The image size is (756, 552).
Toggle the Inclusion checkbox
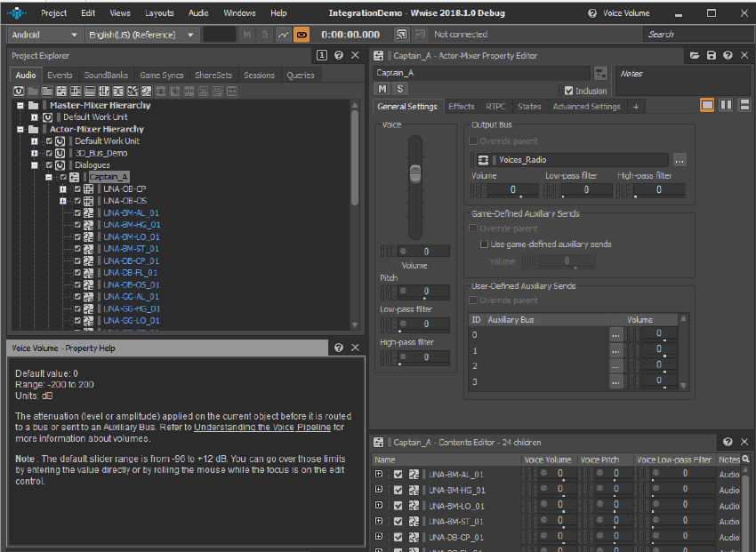click(568, 91)
